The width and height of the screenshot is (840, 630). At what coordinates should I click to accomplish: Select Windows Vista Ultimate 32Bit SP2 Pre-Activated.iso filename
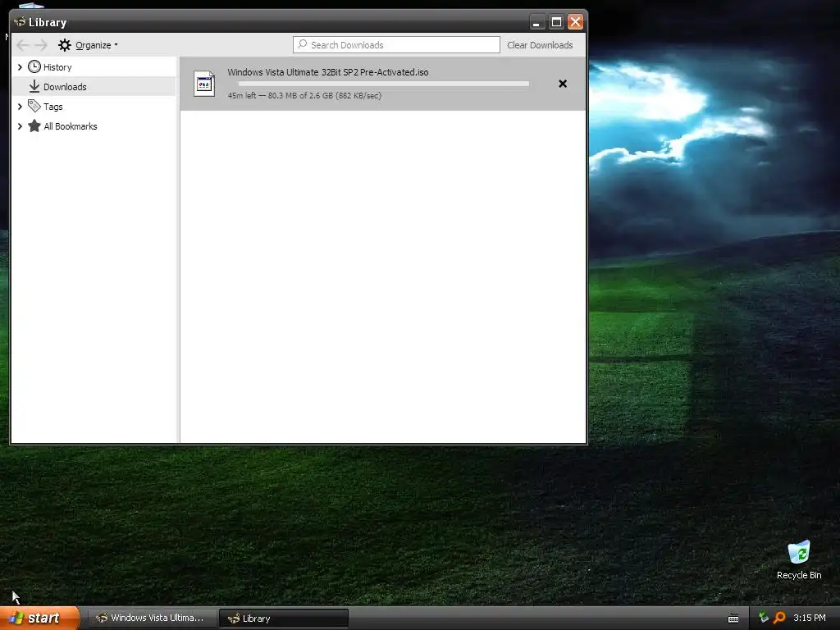pyautogui.click(x=328, y=72)
